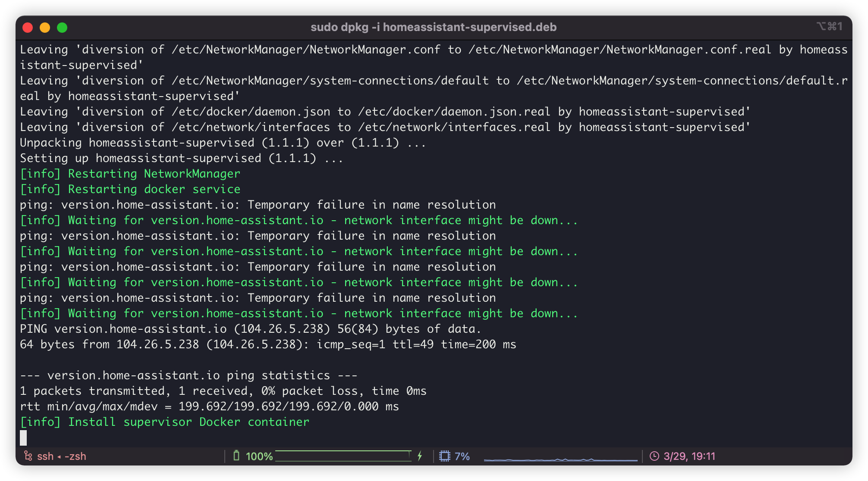Click the '100%' battery percentage text
This screenshot has height=481, width=868.
pyautogui.click(x=259, y=456)
